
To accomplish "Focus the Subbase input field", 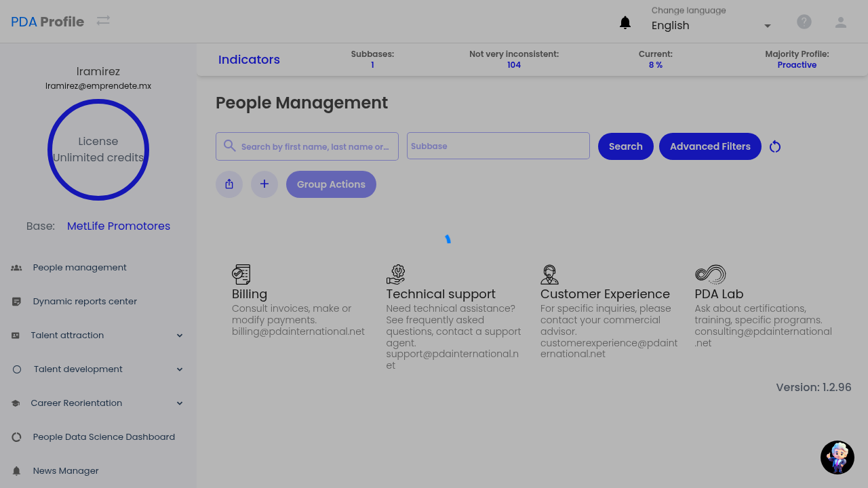I will pos(498,146).
